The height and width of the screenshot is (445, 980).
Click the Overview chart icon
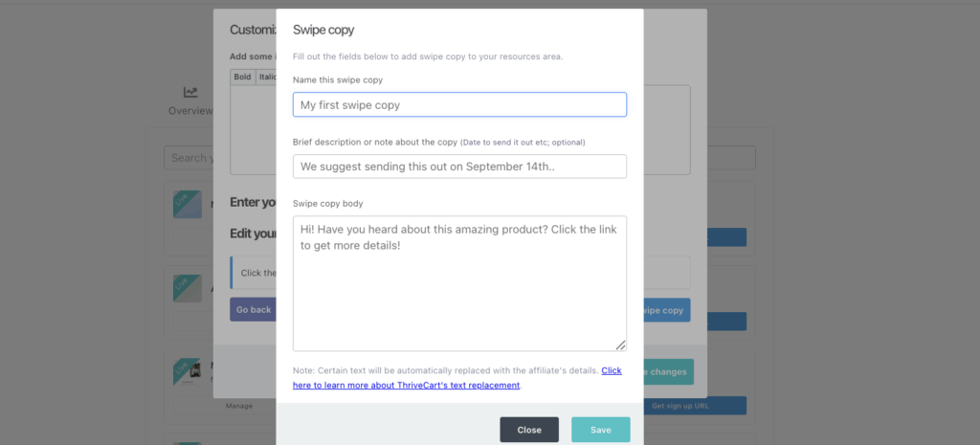click(190, 92)
